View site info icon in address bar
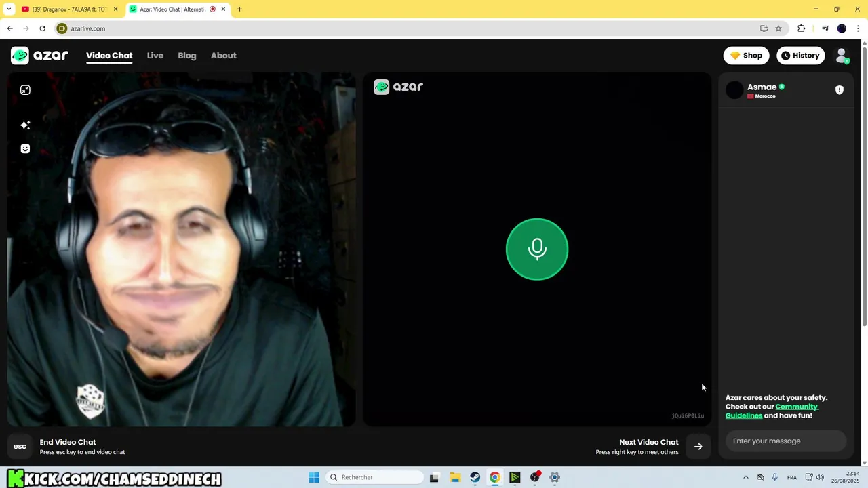868x488 pixels. [62, 28]
